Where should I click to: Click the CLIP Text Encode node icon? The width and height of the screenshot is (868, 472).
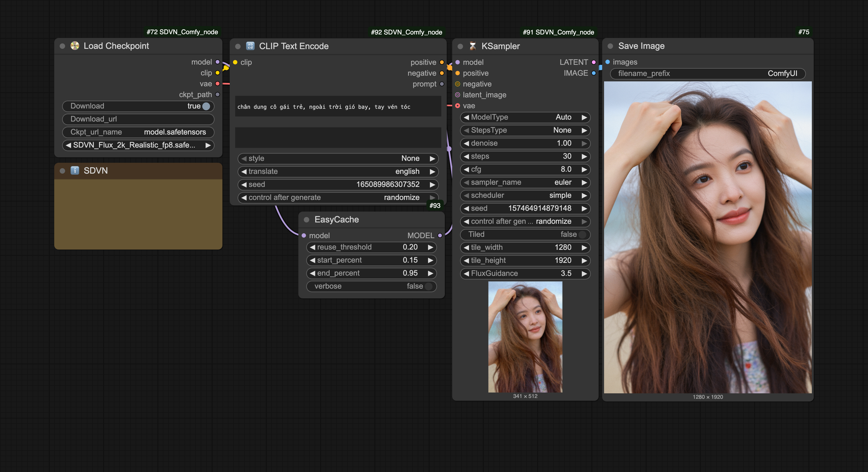[250, 46]
